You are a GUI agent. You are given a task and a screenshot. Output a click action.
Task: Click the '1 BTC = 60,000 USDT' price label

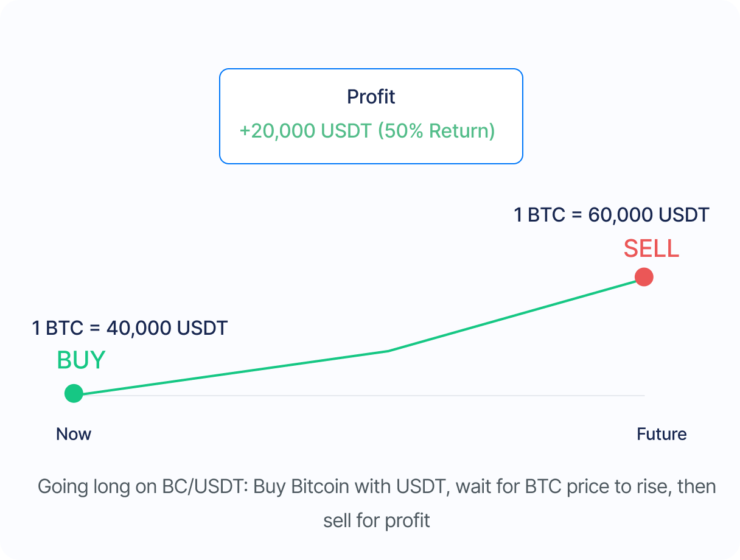pyautogui.click(x=612, y=215)
